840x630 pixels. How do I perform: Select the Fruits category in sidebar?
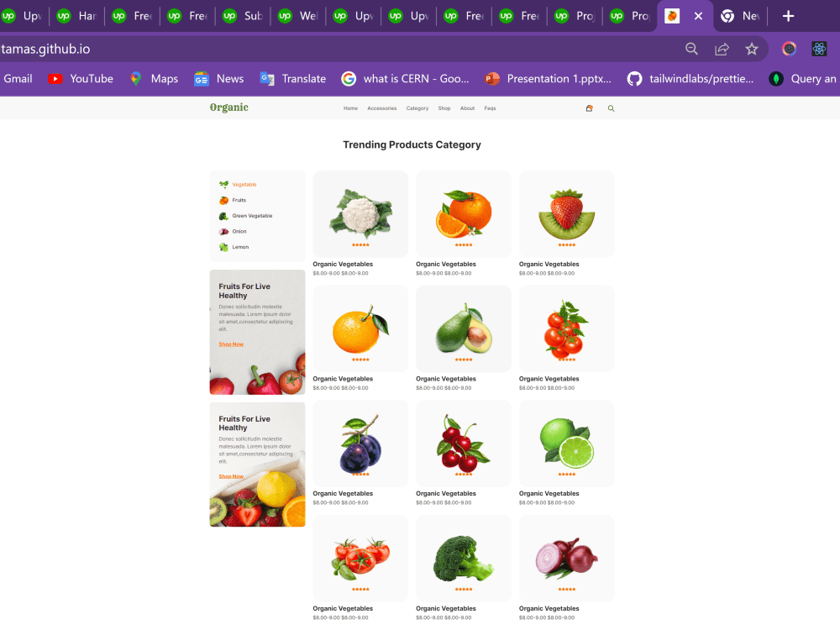click(x=233, y=201)
